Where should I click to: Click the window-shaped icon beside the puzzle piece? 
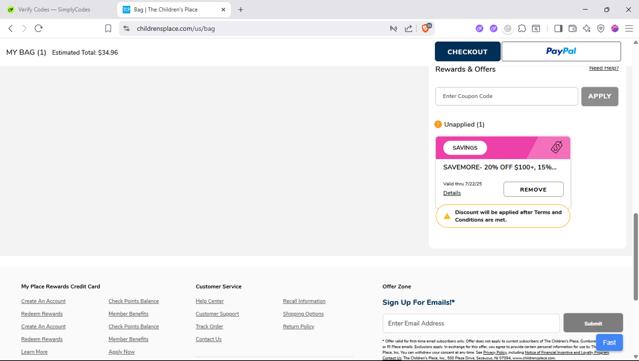pyautogui.click(x=536, y=28)
